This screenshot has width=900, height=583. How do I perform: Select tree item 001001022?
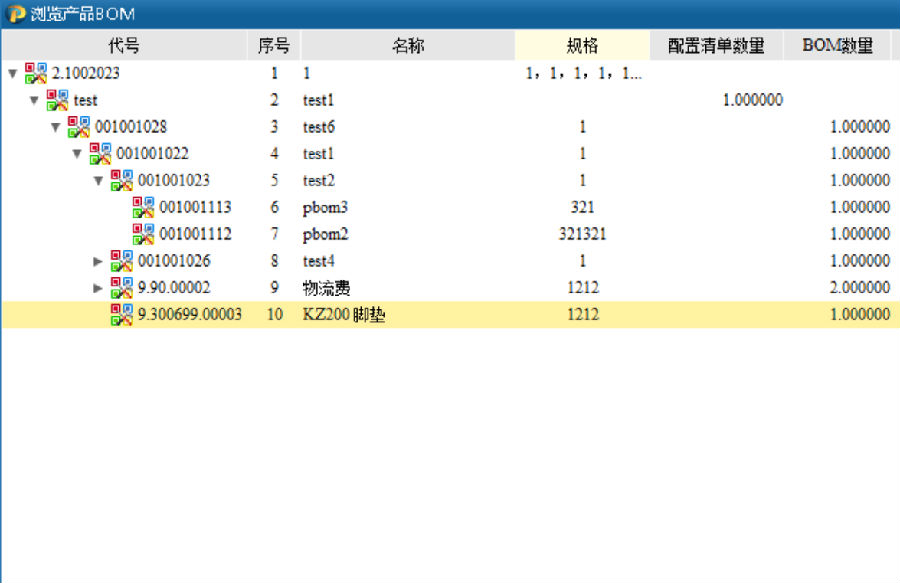[x=152, y=154]
